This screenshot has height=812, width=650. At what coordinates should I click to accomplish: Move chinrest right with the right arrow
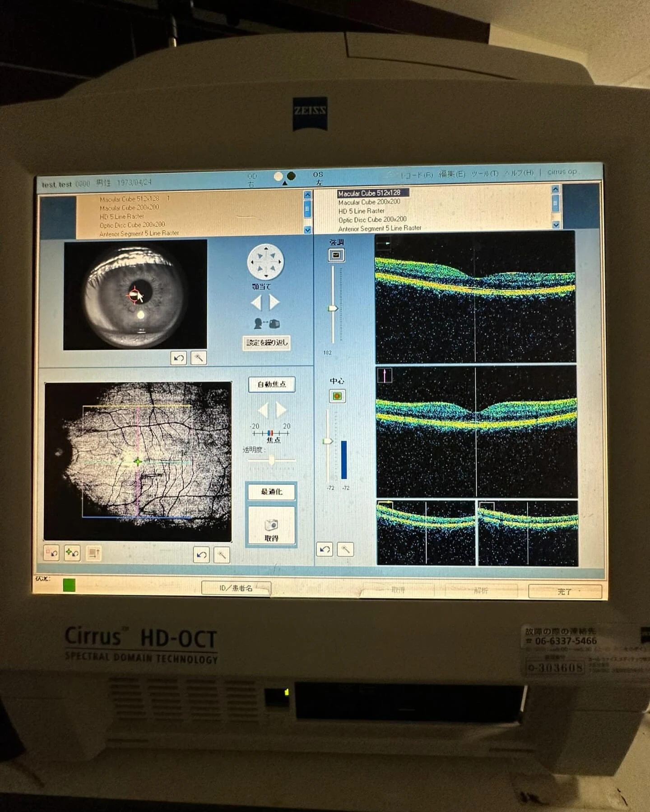coord(274,302)
